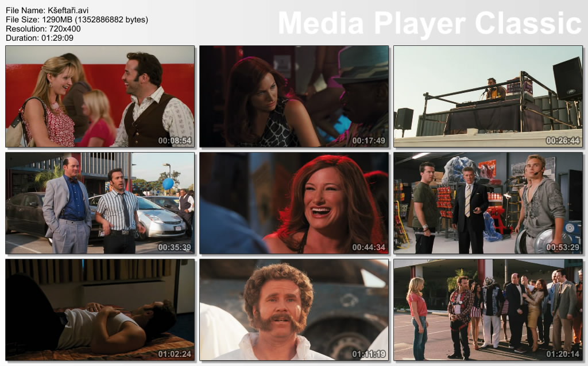This screenshot has width=588, height=366.
Task: Click the 00:44:34 timestamp label
Action: [369, 247]
